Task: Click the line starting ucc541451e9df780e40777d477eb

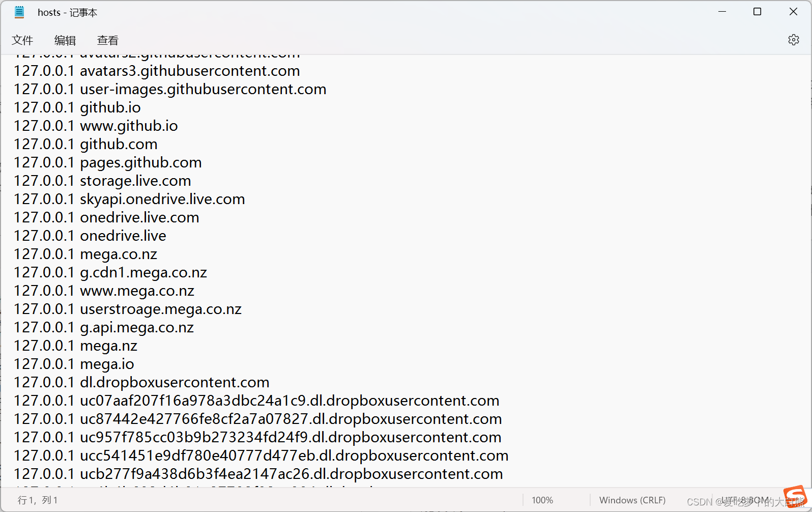Action: pyautogui.click(x=261, y=456)
